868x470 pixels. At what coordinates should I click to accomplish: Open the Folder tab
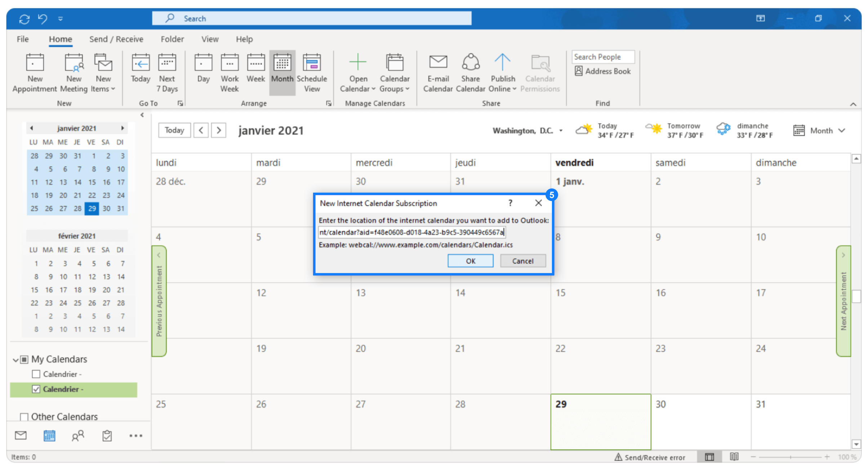click(172, 39)
